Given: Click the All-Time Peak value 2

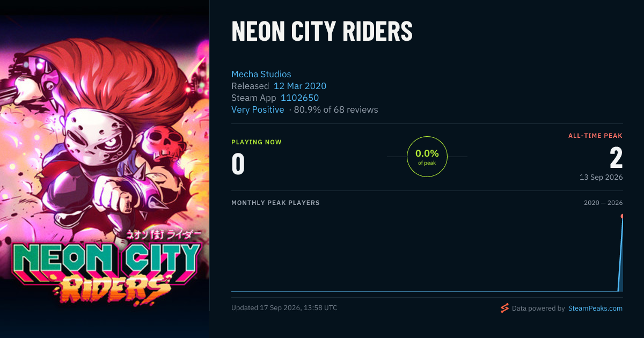Looking at the screenshot, I should [616, 158].
